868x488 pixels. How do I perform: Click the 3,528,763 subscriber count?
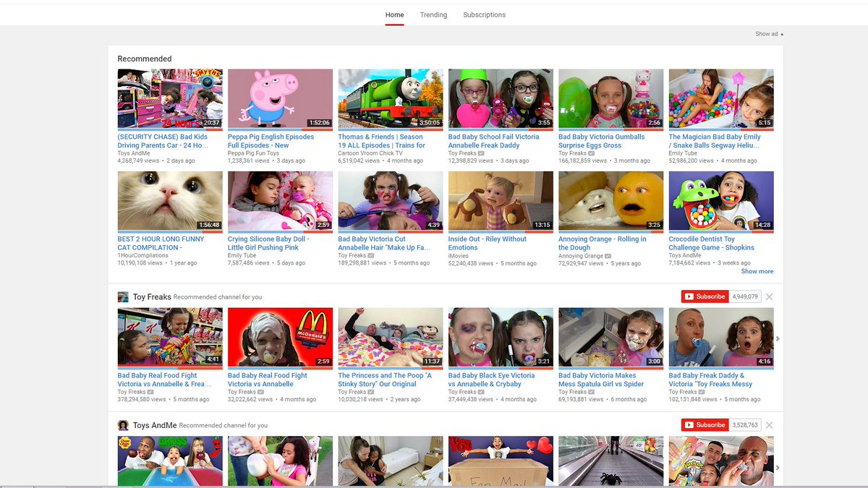(x=745, y=425)
